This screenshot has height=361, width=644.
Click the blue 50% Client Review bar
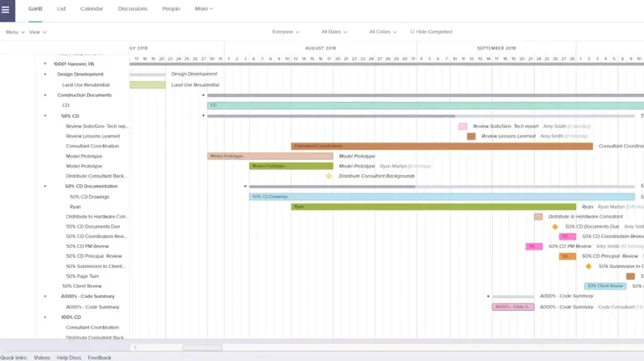(605, 286)
